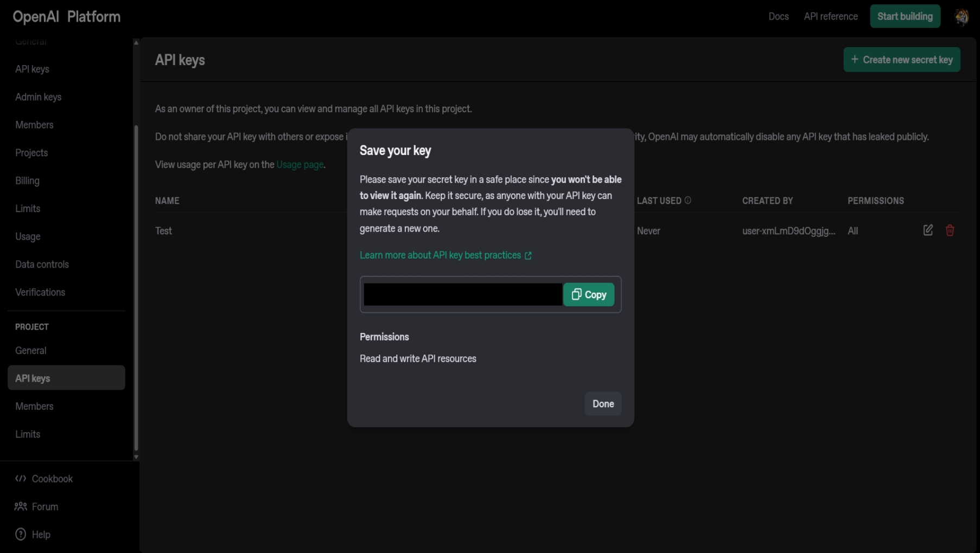980x553 pixels.
Task: Click the API keys page heading
Action: coord(180,60)
